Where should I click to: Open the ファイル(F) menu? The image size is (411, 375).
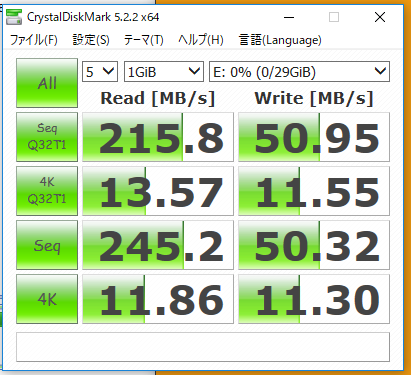click(33, 40)
